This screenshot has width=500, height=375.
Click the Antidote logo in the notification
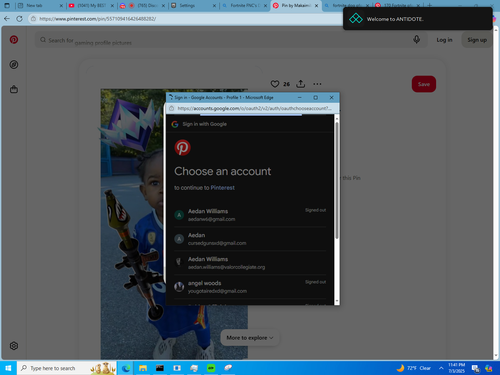pos(356,19)
